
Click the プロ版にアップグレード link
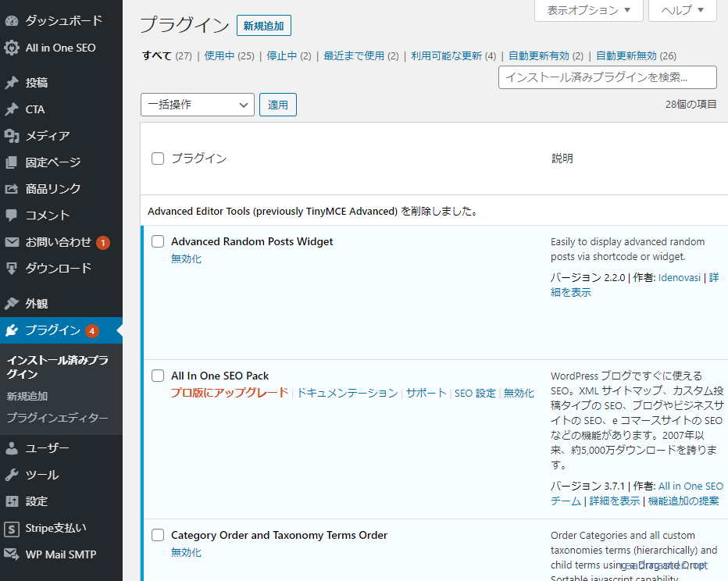[230, 393]
